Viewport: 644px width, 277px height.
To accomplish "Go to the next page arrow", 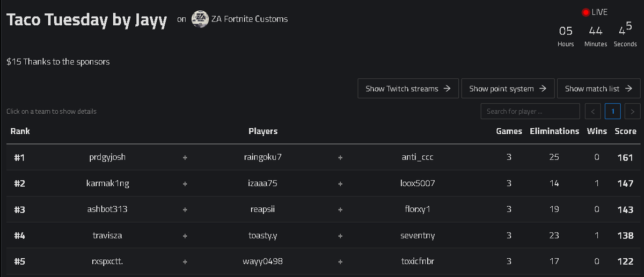I will [633, 112].
